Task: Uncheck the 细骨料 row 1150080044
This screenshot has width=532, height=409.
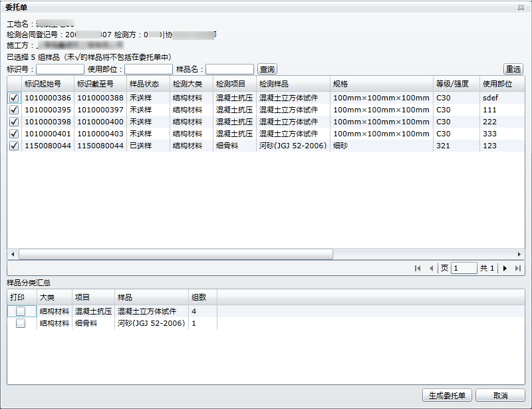Action: [14, 146]
